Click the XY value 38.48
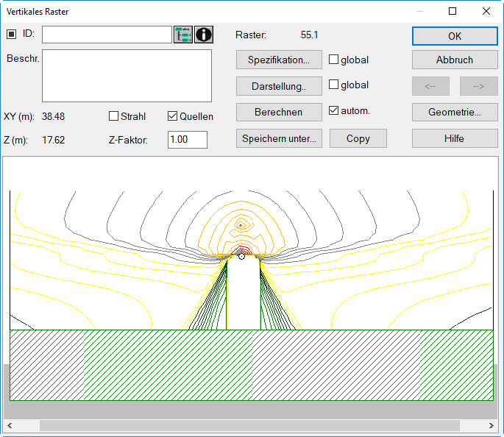The height and width of the screenshot is (437, 504). pyautogui.click(x=54, y=116)
